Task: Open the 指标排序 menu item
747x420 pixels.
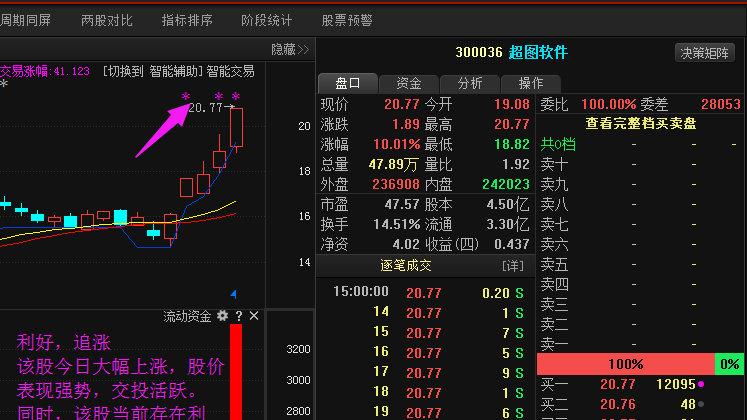Action: tap(187, 20)
